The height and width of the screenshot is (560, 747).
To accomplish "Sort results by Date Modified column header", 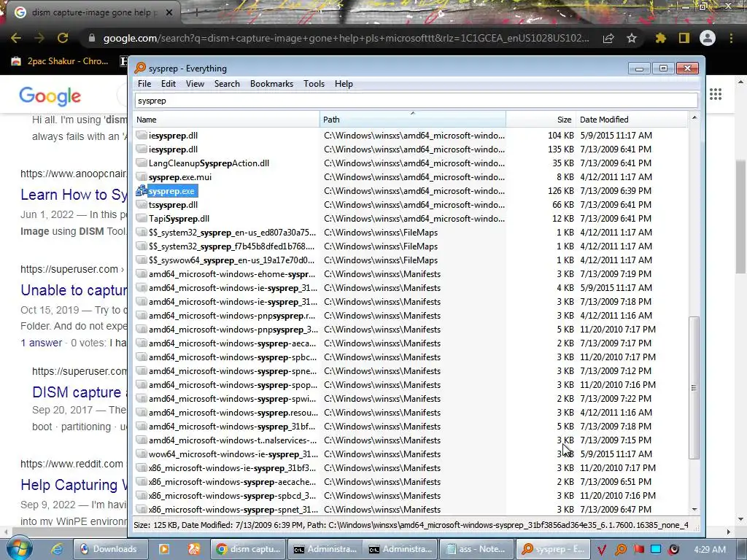I will pos(631,120).
